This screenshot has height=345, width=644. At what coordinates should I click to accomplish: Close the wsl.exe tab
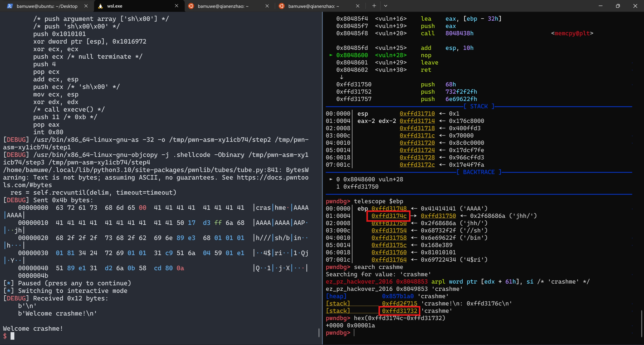(177, 6)
